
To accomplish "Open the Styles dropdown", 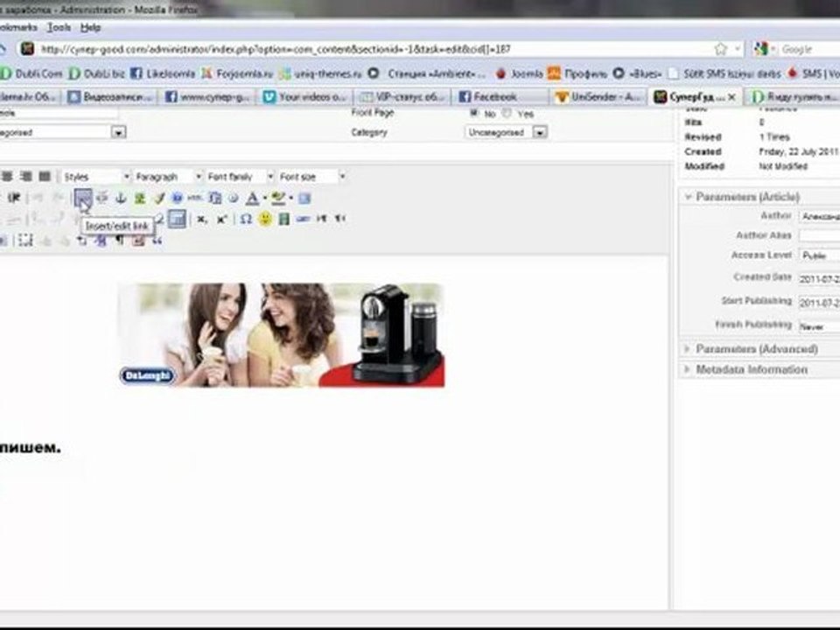I will tap(96, 176).
